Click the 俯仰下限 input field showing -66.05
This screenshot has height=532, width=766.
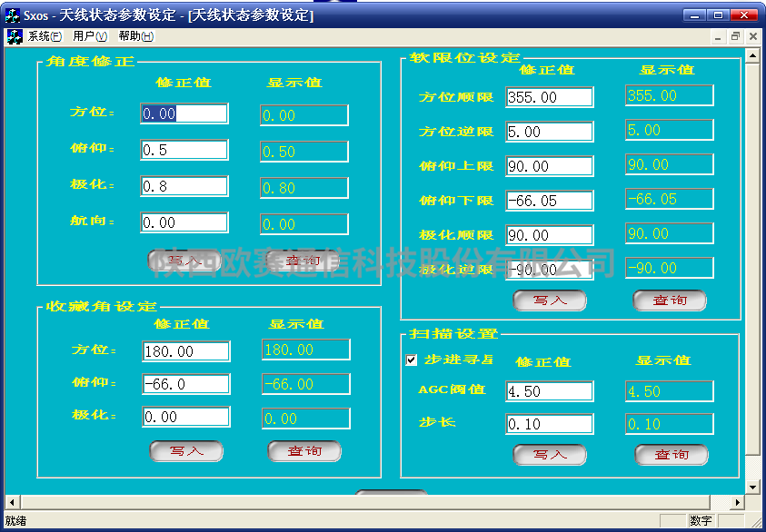[550, 201]
